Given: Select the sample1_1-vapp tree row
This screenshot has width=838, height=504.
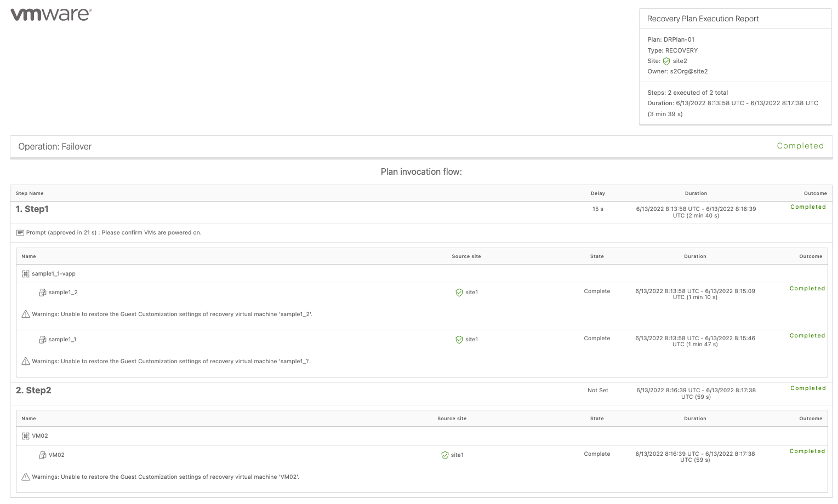Looking at the screenshot, I should click(54, 274).
